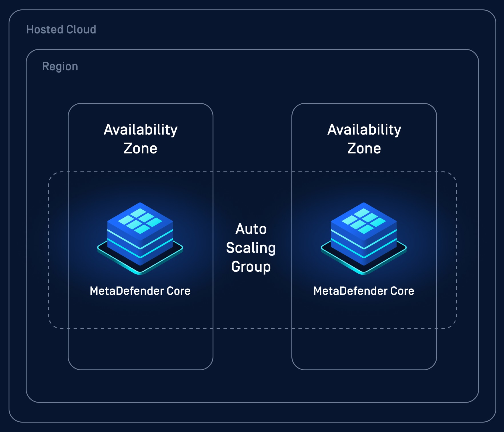The width and height of the screenshot is (504, 432).
Task: Select the cyan grid tiles atop left server icon
Action: (x=140, y=221)
